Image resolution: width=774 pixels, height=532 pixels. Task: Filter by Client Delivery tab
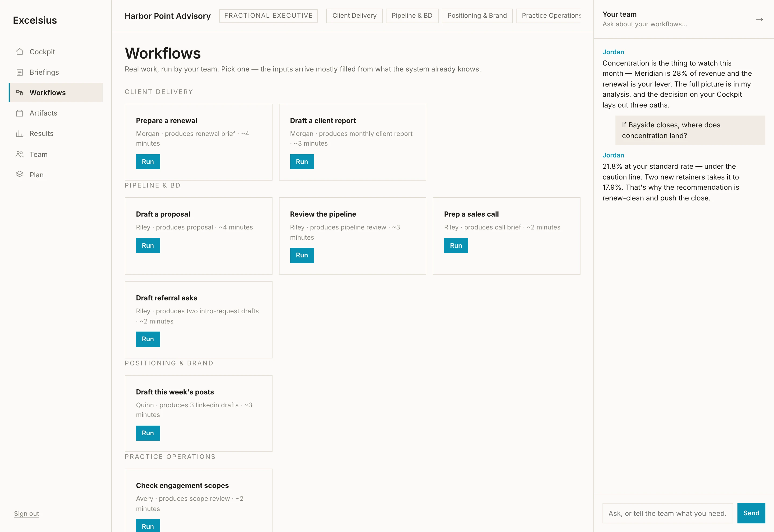tap(354, 16)
